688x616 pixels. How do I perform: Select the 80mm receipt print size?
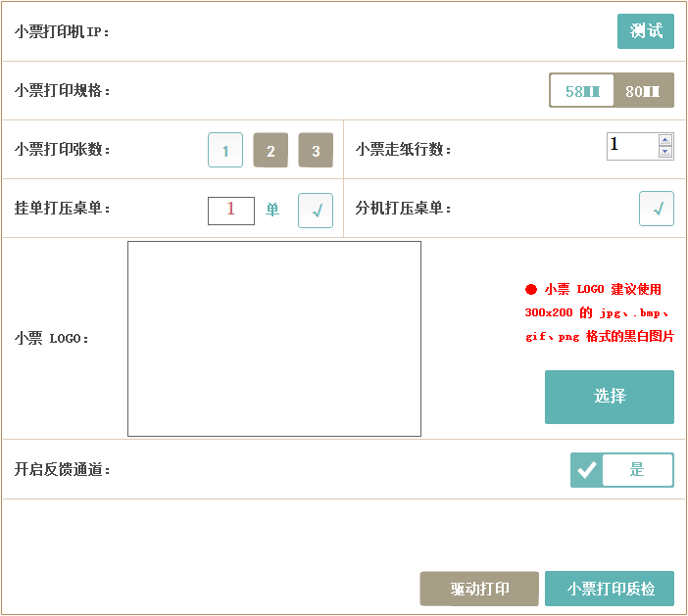coord(643,91)
